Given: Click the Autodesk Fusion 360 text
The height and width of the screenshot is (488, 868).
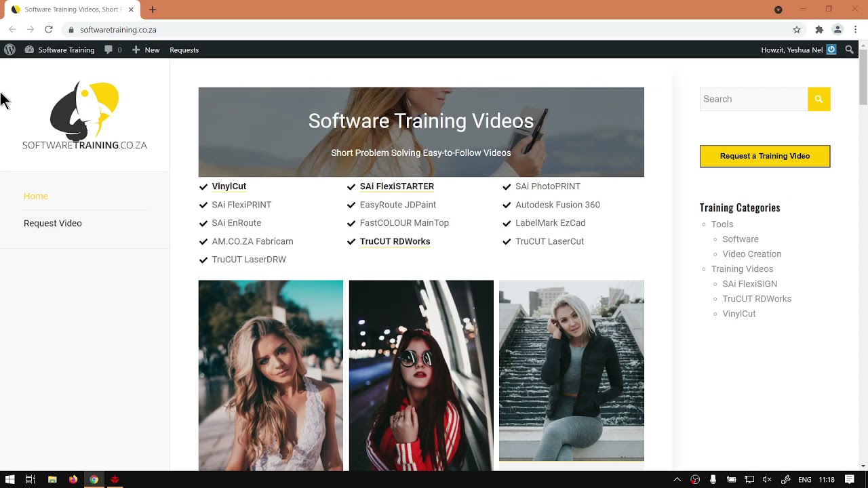Looking at the screenshot, I should 557,205.
